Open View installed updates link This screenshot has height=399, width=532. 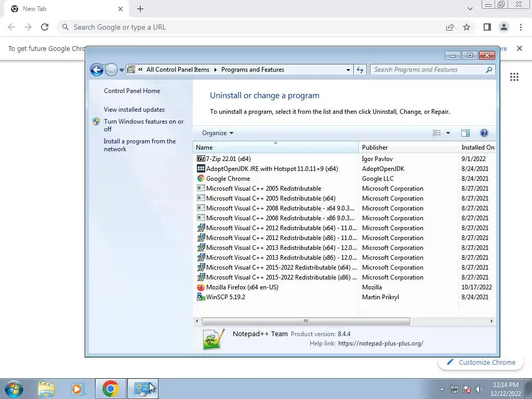[x=135, y=109]
